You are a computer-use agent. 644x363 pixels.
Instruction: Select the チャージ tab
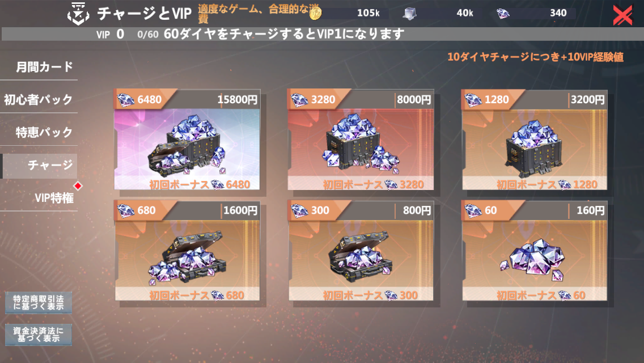pyautogui.click(x=40, y=165)
